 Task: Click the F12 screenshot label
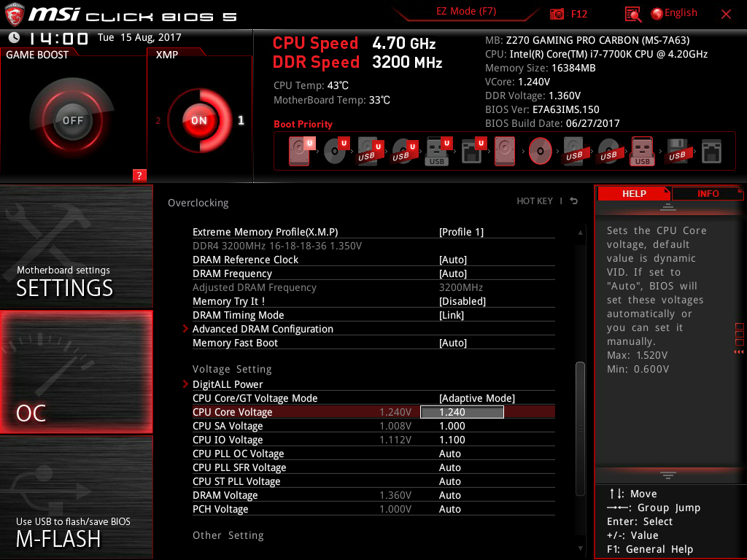[x=578, y=14]
